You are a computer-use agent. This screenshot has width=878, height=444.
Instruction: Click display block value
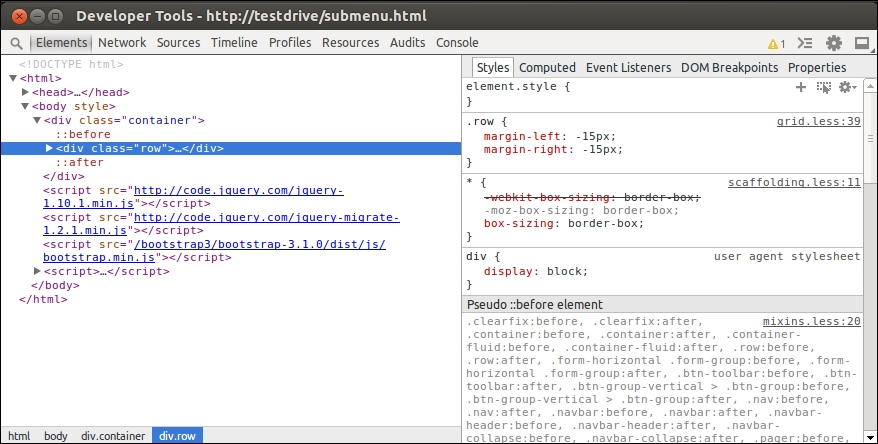(564, 271)
